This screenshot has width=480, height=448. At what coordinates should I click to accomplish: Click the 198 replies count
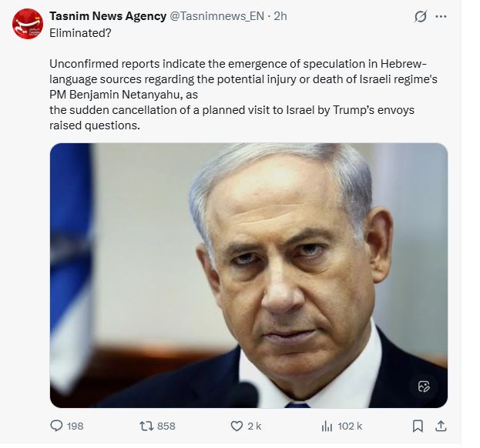click(76, 426)
